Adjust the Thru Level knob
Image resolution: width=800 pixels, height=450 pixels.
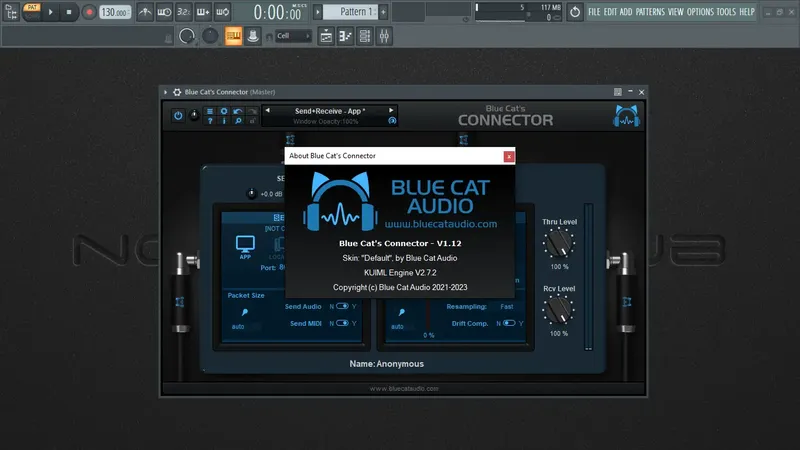pos(559,243)
